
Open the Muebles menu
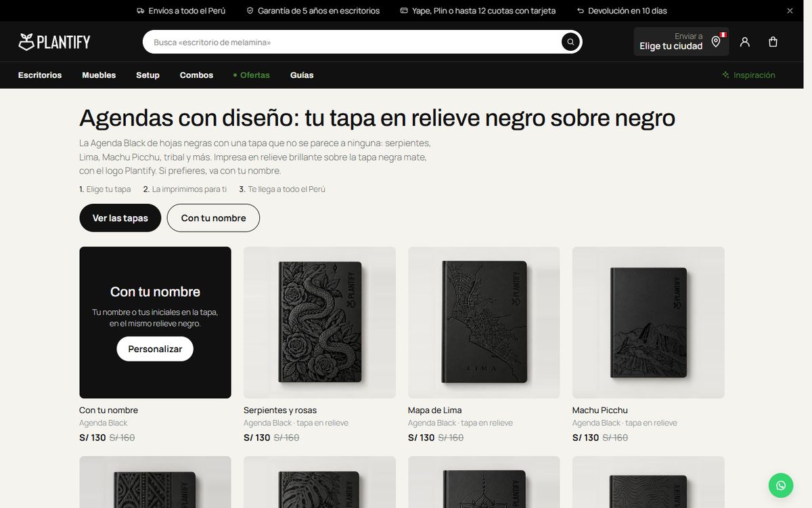(x=99, y=75)
